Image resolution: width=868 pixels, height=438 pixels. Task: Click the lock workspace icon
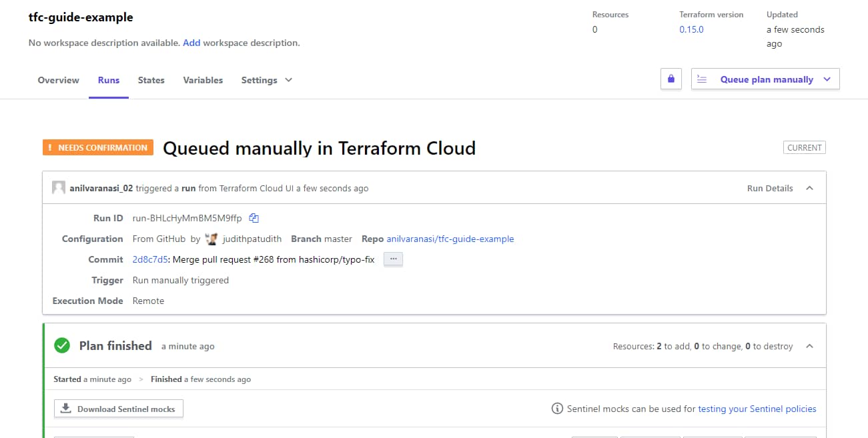[671, 79]
